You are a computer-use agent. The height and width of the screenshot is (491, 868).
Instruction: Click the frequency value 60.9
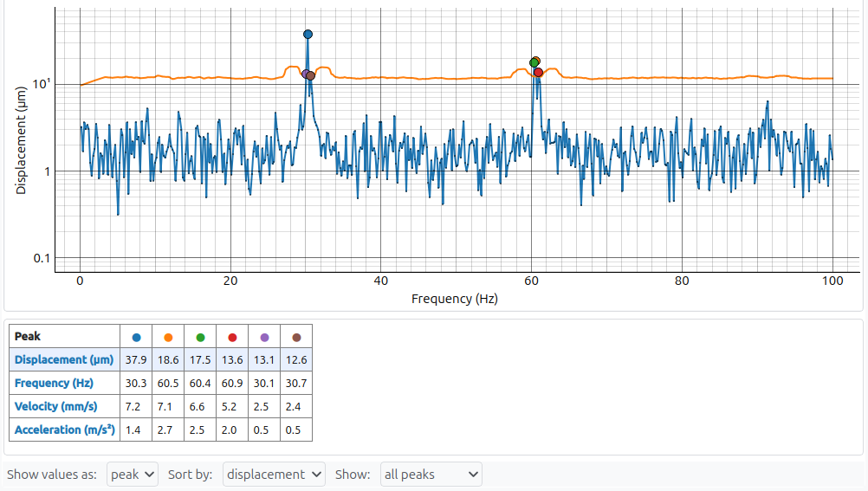click(232, 383)
